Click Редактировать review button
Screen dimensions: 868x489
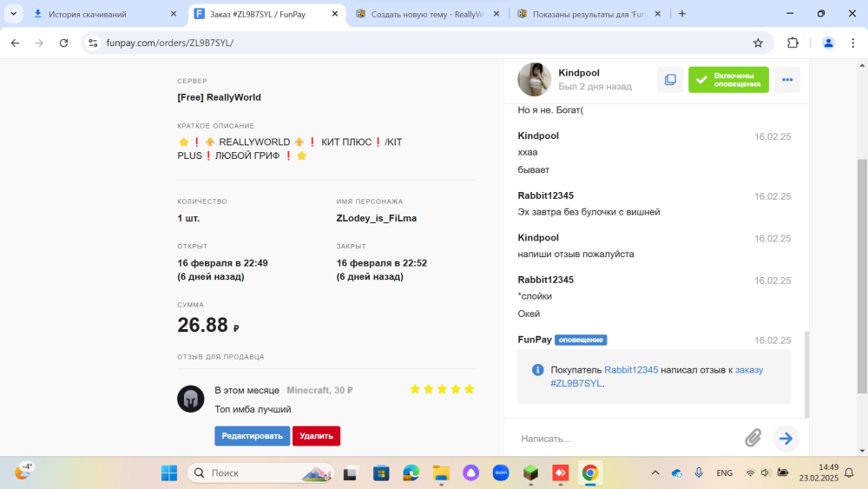(253, 436)
